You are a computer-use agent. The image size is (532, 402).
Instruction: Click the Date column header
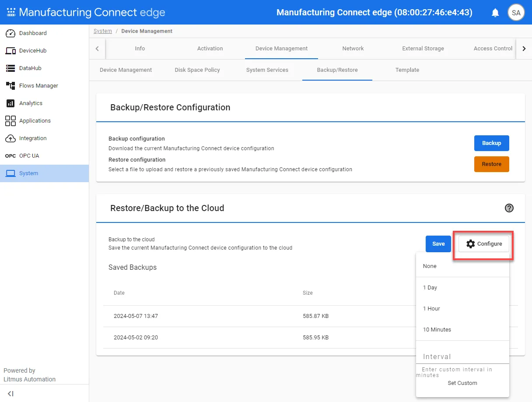119,293
